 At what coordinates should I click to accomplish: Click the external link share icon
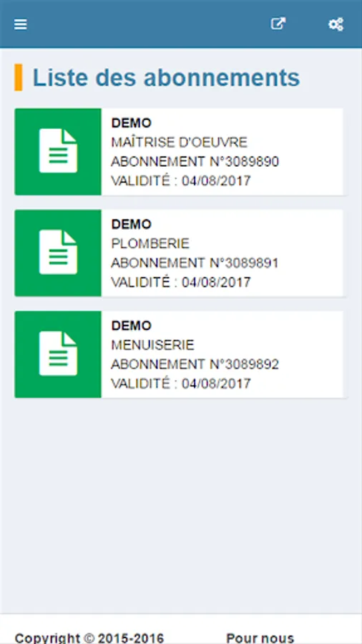click(278, 24)
